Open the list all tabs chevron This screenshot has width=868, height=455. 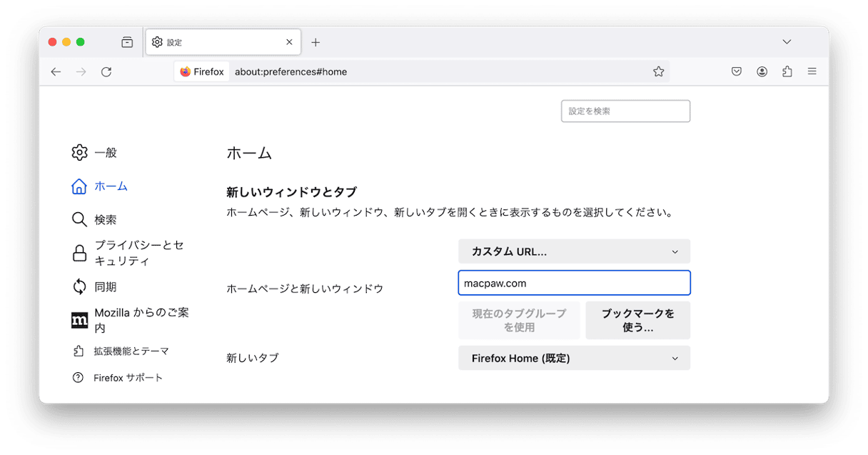pos(787,42)
